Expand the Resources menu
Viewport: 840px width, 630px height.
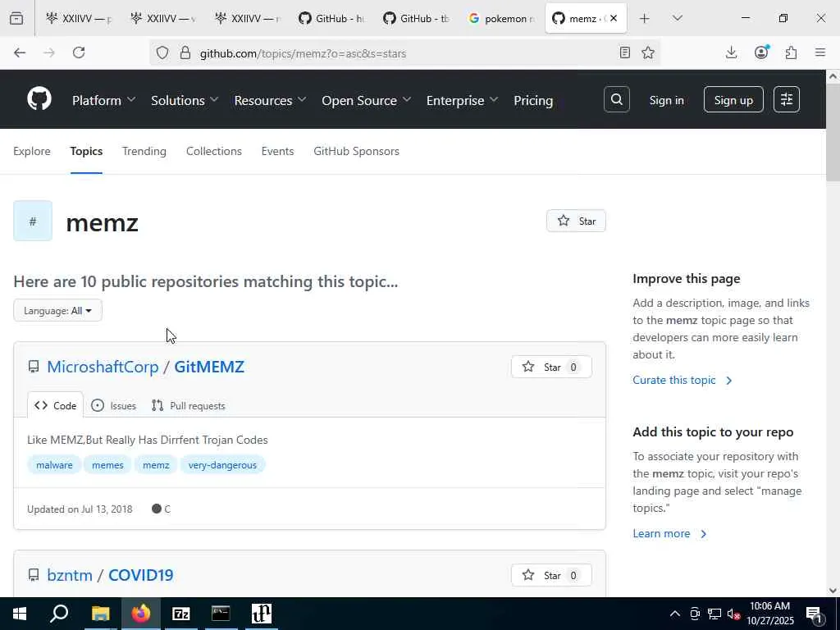pos(270,100)
